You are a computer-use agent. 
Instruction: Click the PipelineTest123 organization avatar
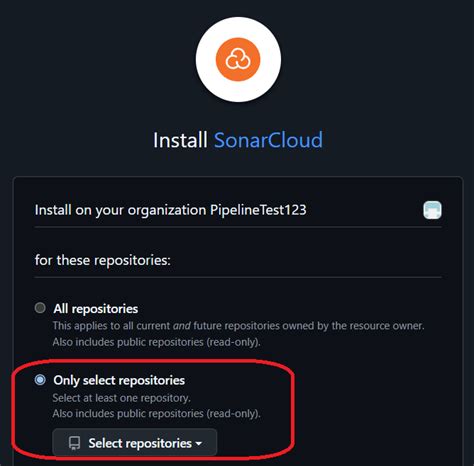click(x=432, y=210)
